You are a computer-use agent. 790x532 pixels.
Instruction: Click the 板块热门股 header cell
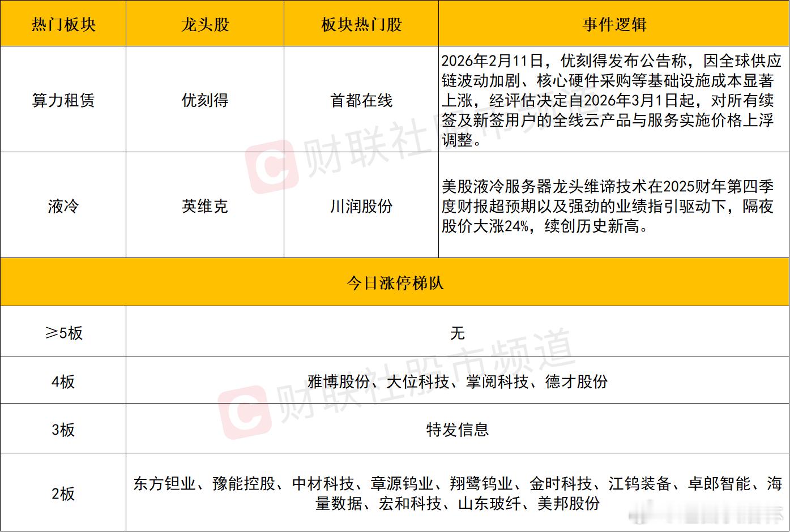(361, 23)
